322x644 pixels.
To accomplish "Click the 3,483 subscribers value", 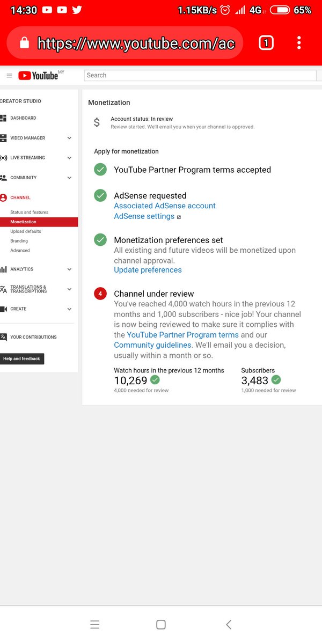I will (x=255, y=380).
